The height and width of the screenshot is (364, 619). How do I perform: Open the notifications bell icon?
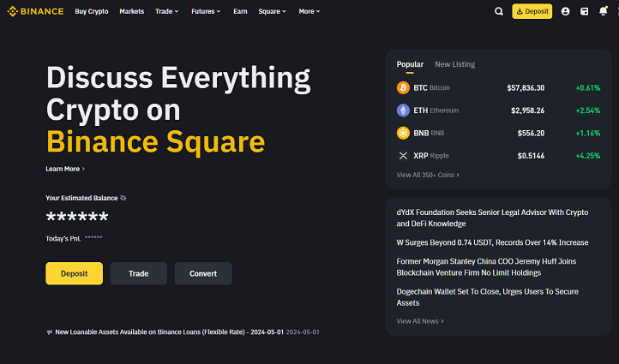(604, 11)
